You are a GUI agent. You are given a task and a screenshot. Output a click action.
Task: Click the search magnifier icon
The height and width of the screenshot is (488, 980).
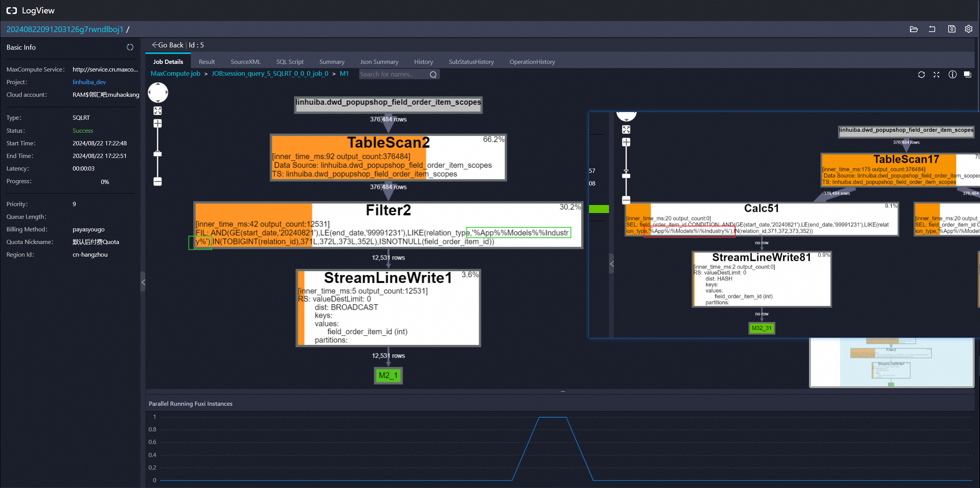tap(433, 74)
